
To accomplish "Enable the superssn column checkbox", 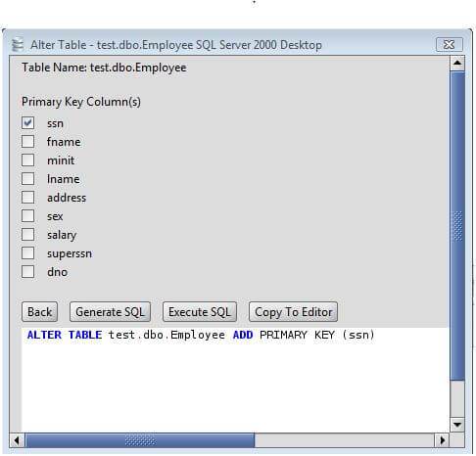I will tap(27, 253).
